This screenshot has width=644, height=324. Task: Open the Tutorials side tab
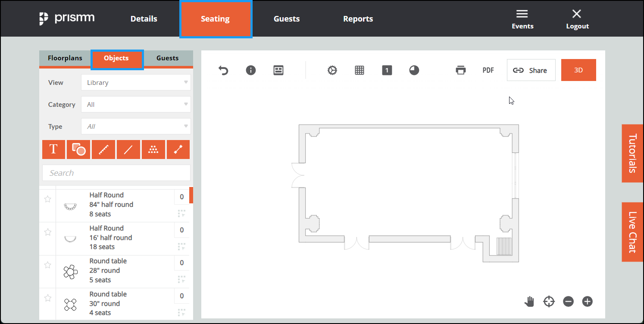(x=632, y=153)
